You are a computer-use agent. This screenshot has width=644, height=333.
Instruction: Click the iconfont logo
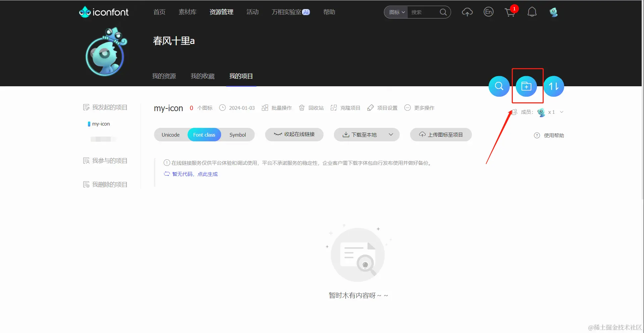(x=103, y=12)
